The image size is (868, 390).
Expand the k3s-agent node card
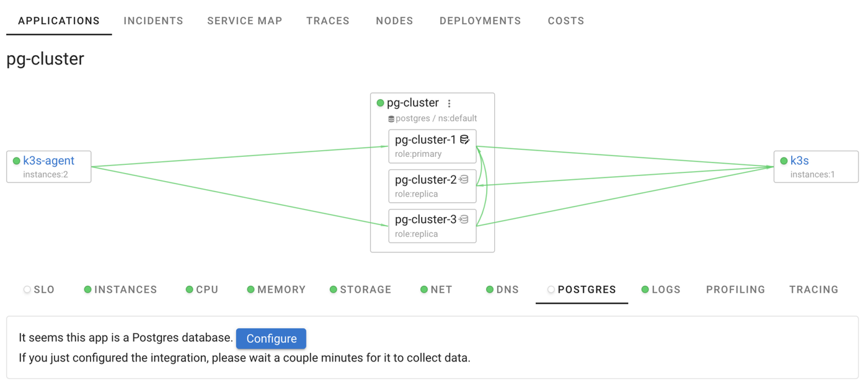tap(48, 166)
